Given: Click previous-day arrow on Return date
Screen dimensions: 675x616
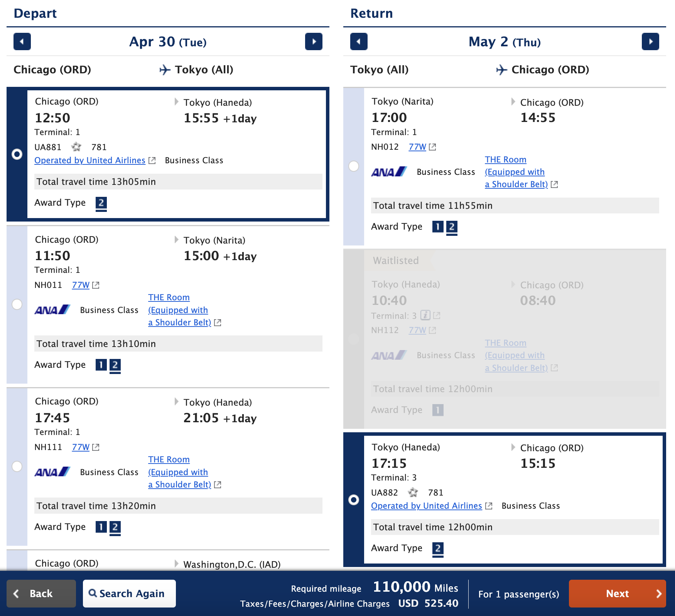Looking at the screenshot, I should pos(358,42).
